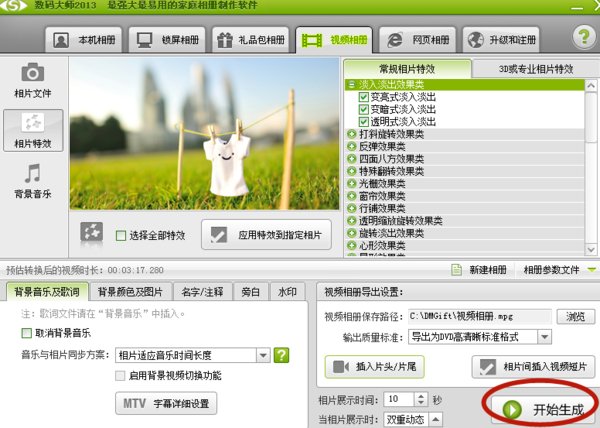Click the app logo icon in title bar

(x=13, y=5)
